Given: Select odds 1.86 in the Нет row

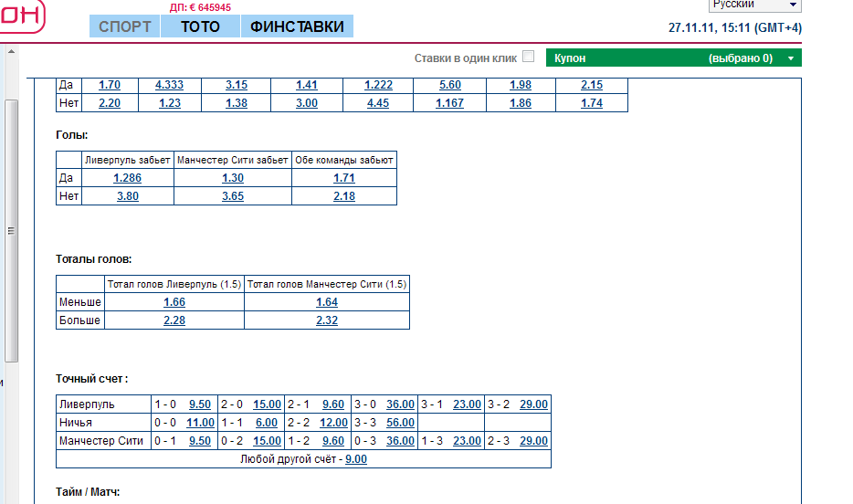Looking at the screenshot, I should (521, 103).
